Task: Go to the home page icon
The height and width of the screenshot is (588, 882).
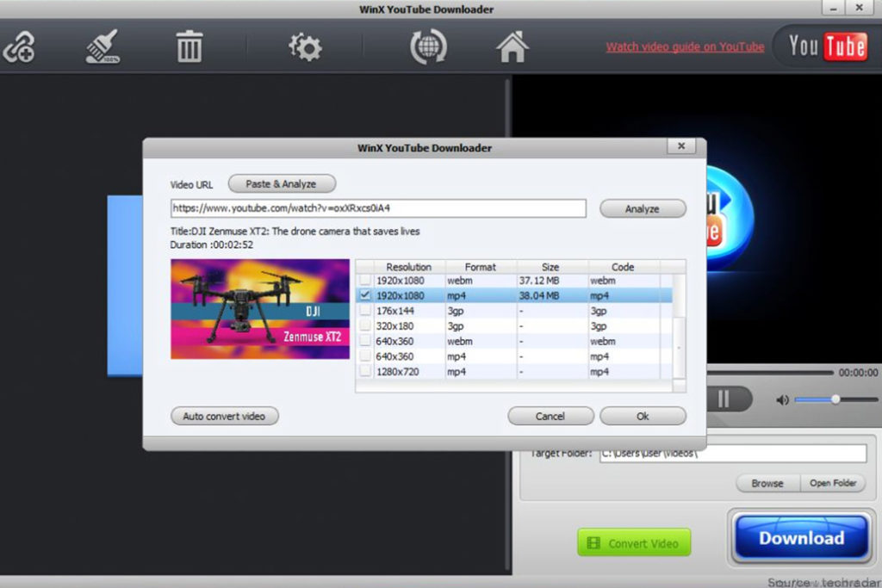Action: [512, 46]
